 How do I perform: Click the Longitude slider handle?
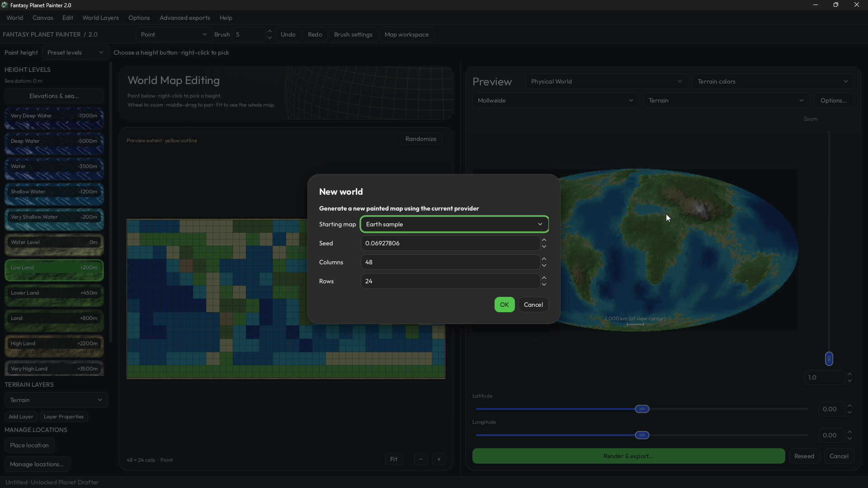[642, 435]
